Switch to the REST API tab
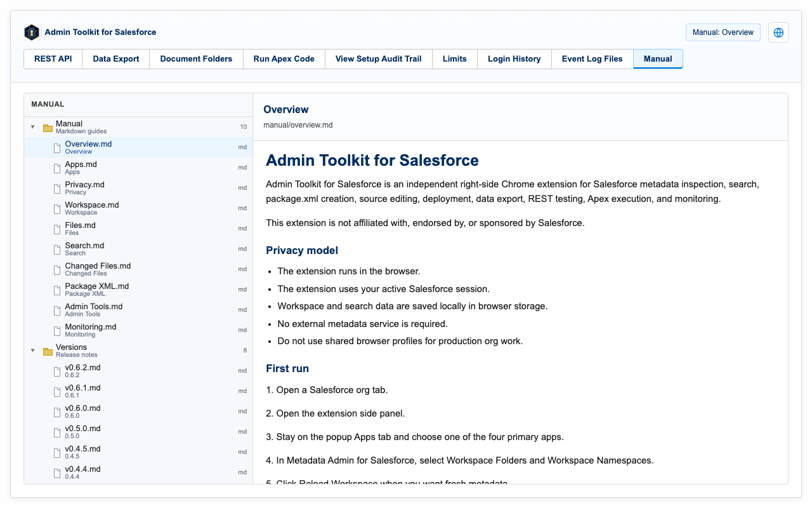Screen dimensions: 812x508 coord(53,59)
